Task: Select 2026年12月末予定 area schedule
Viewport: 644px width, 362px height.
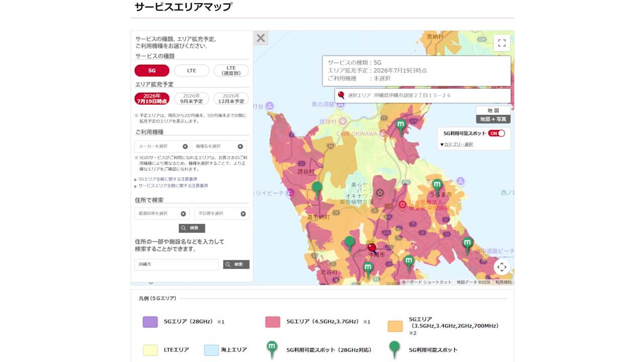Action: click(231, 99)
